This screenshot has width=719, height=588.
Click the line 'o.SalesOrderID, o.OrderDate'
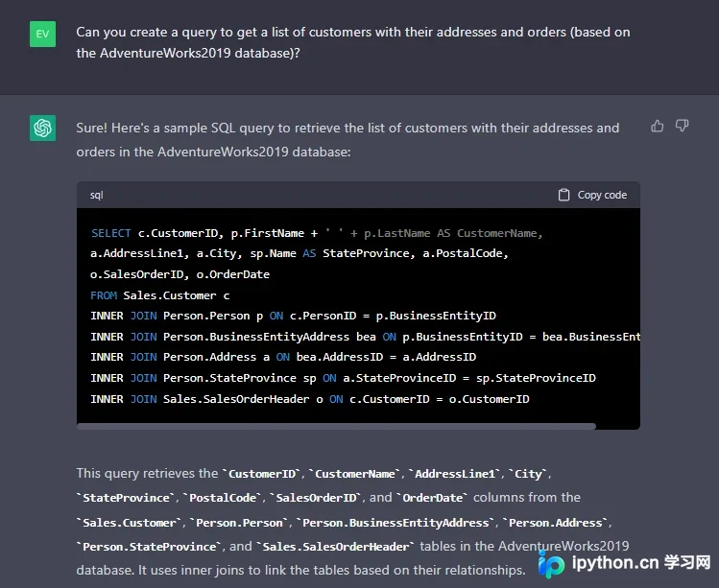180,274
